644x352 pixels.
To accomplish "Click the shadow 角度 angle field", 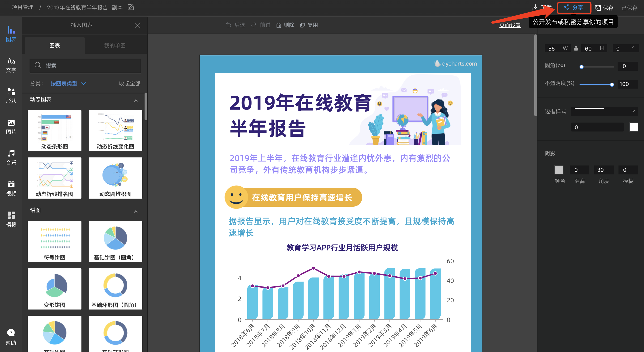I will coord(604,170).
